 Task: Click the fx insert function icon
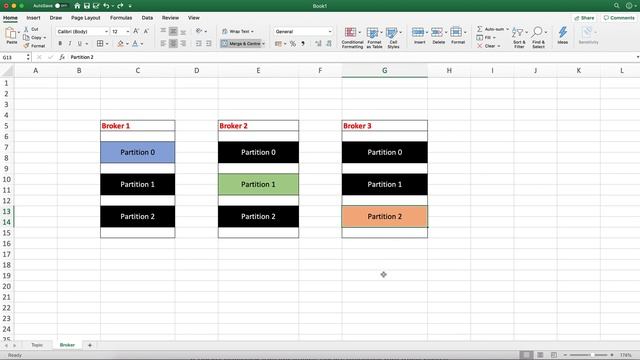62,57
